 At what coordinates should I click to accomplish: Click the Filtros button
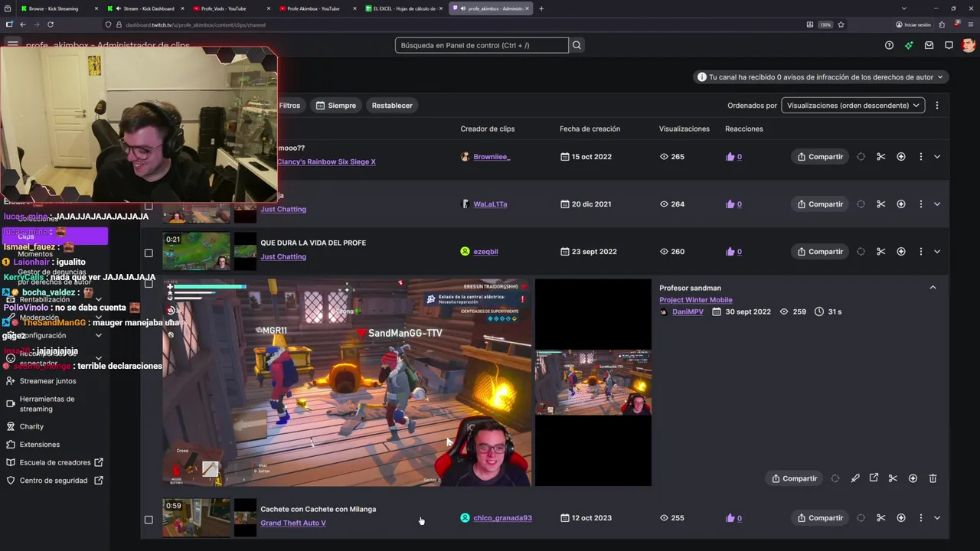pos(289,106)
